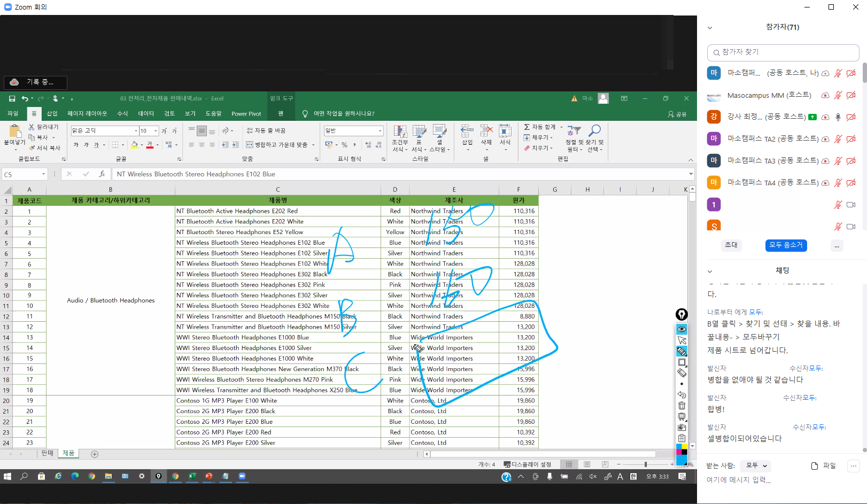Toggle microphone for 강사 최정 participant
The height and width of the screenshot is (504, 867).
click(x=838, y=117)
